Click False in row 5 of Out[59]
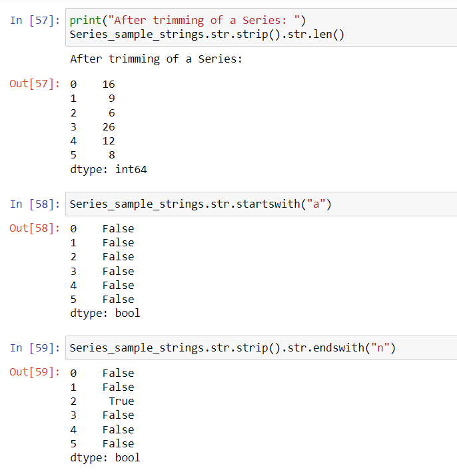The height and width of the screenshot is (476, 457). point(118,444)
